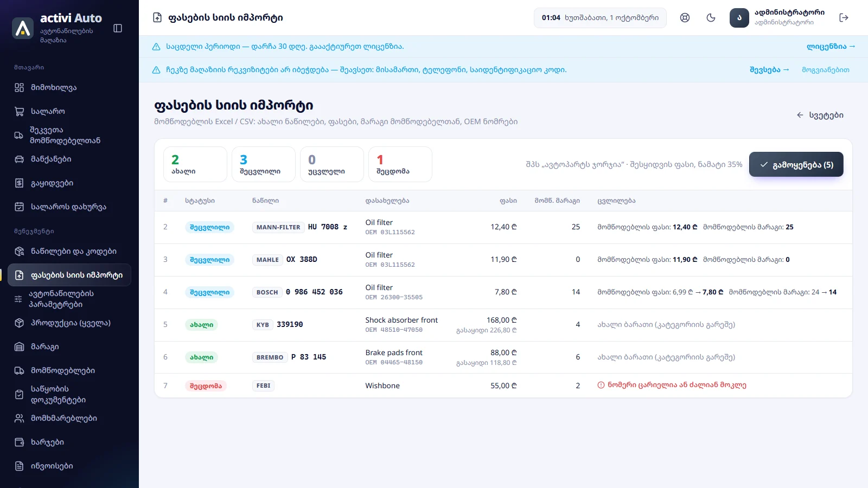Go back to სვეტები
Image resolution: width=868 pixels, height=488 pixels.
click(x=820, y=115)
